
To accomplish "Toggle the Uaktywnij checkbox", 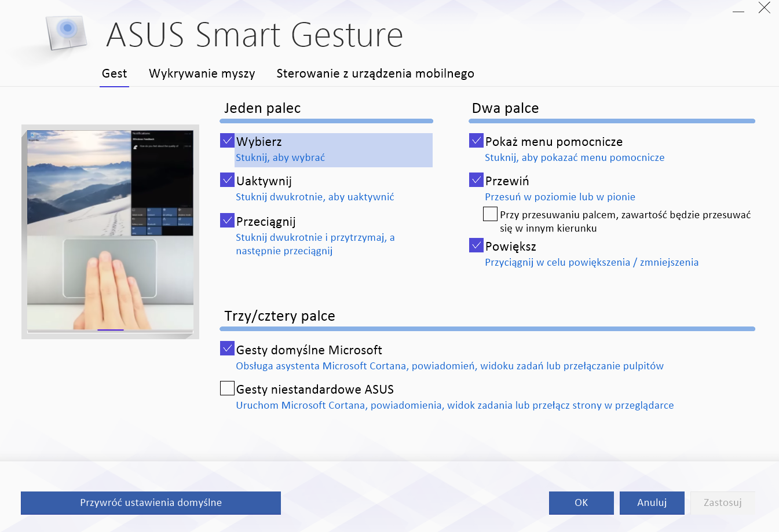I will click(227, 180).
